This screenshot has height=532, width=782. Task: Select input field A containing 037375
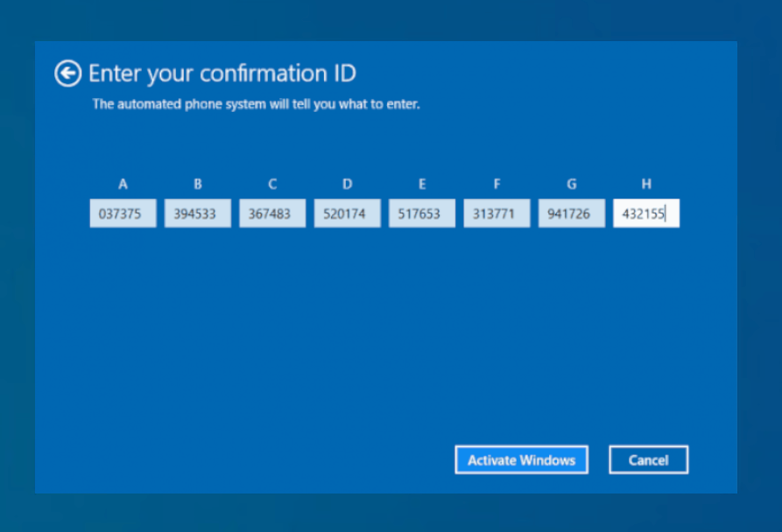coord(123,213)
